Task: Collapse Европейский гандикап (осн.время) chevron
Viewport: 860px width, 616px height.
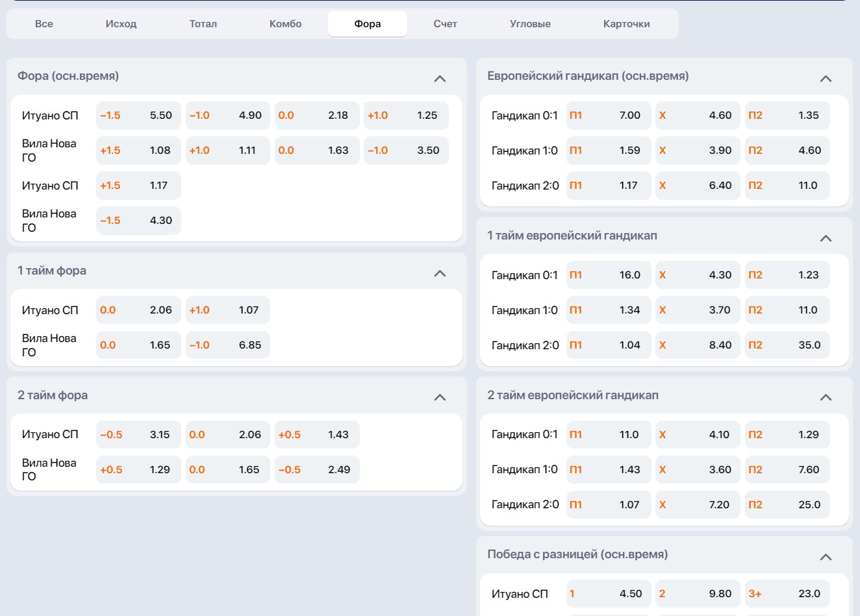Action: [826, 79]
